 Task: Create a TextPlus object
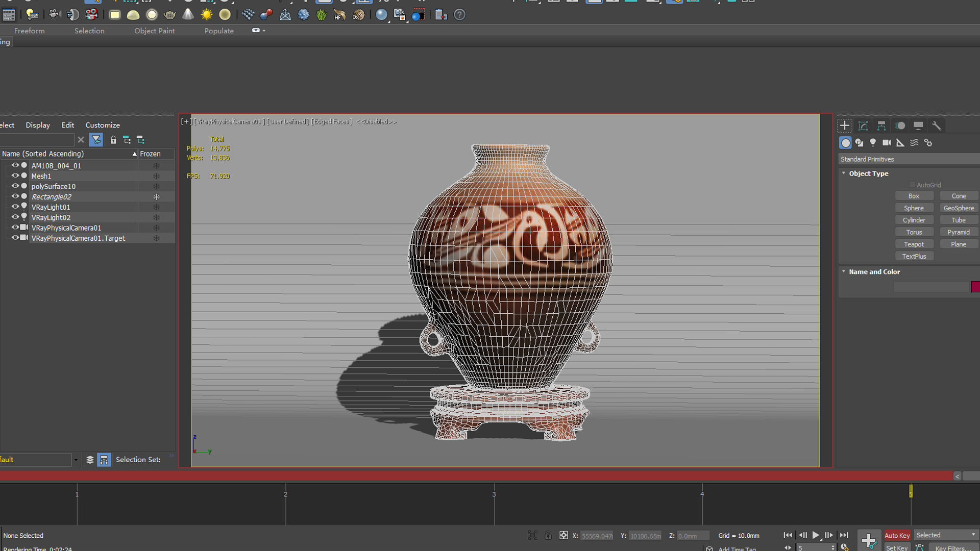pos(914,257)
